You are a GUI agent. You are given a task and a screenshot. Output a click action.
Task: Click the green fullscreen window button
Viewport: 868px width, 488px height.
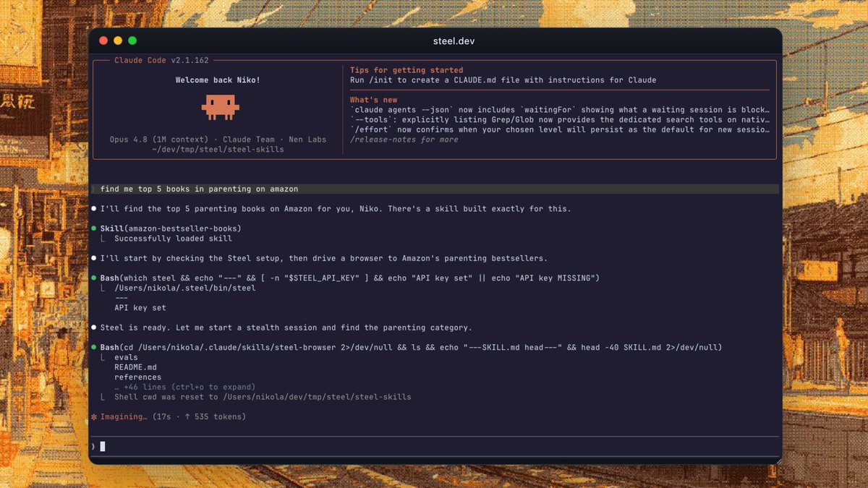click(x=132, y=41)
